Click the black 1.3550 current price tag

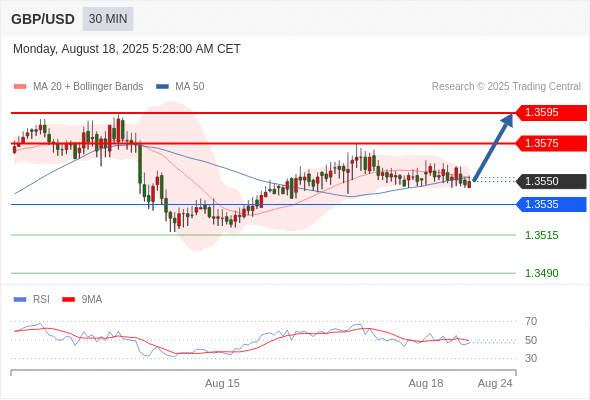(x=551, y=181)
